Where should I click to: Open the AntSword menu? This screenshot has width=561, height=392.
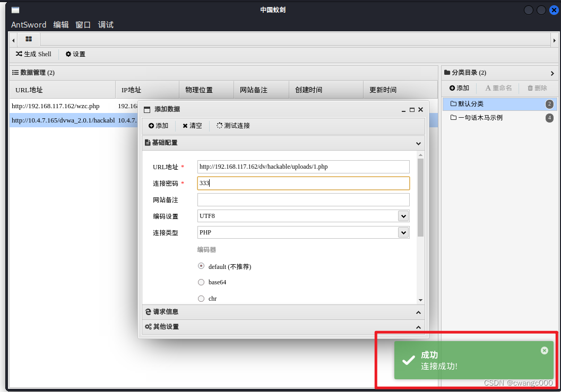click(29, 25)
